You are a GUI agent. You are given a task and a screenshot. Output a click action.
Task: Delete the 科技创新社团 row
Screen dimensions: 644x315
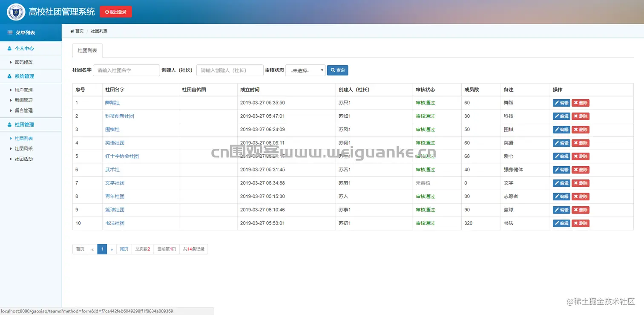point(581,116)
